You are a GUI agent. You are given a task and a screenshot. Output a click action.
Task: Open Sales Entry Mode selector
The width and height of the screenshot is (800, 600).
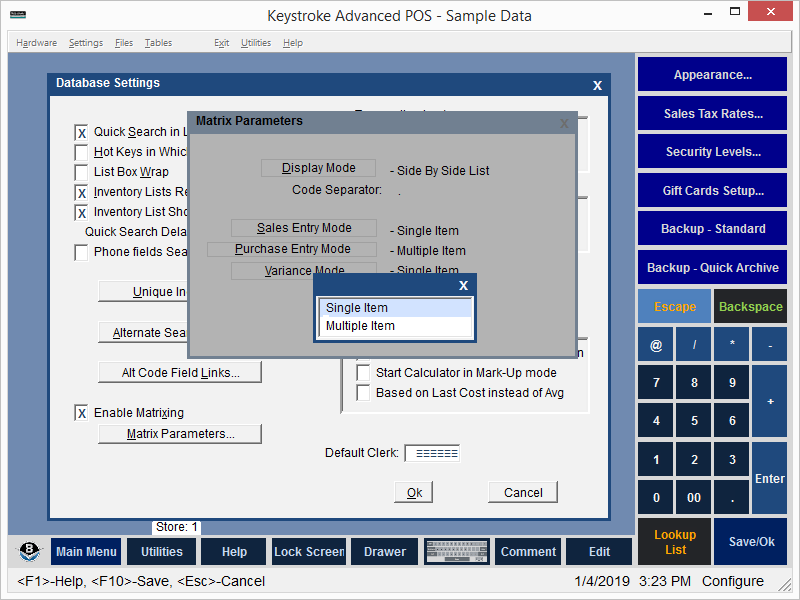pyautogui.click(x=304, y=228)
